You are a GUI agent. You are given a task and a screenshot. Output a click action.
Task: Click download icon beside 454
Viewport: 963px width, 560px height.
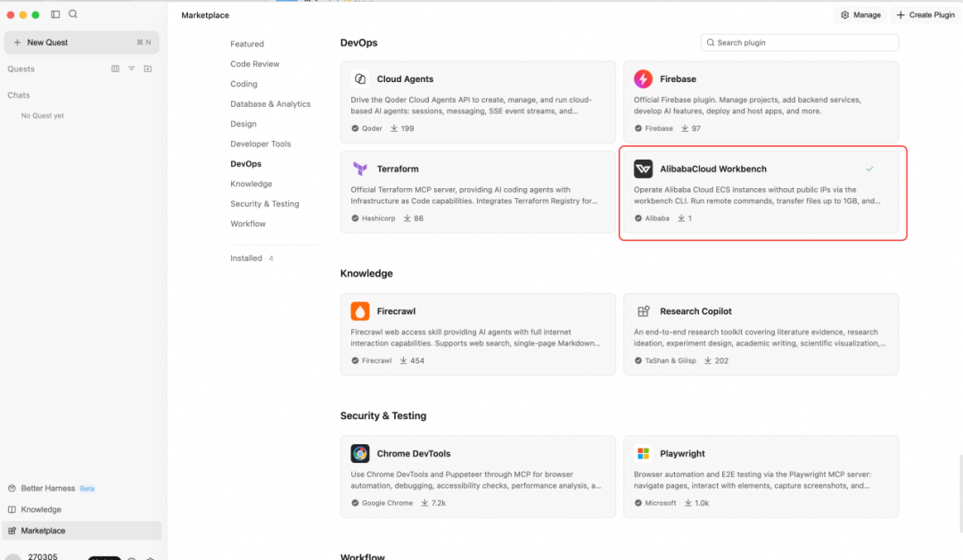pos(404,360)
